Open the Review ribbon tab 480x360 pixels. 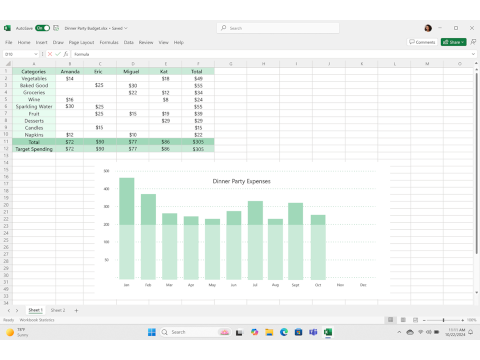[x=146, y=42]
